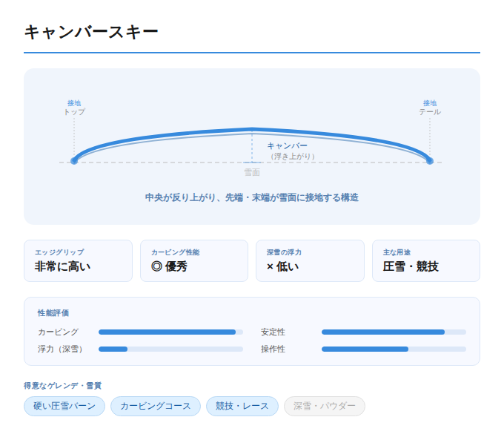Click the 操作性 rating bar
Screen dimensions: 504x440
(394, 349)
